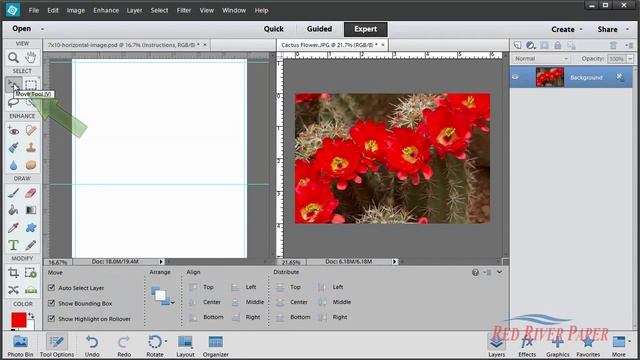Swap foreground and background colors
The width and height of the screenshot is (640, 360).
[31, 316]
